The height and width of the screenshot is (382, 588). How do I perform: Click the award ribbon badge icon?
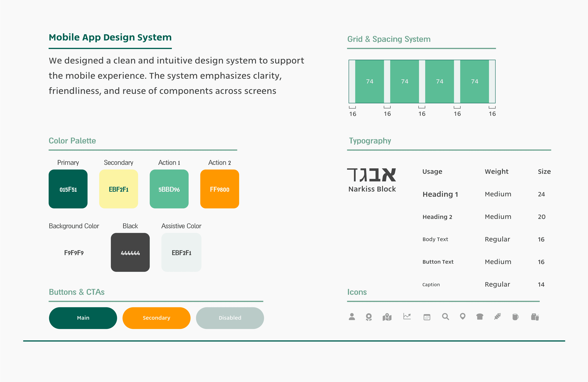point(369,317)
